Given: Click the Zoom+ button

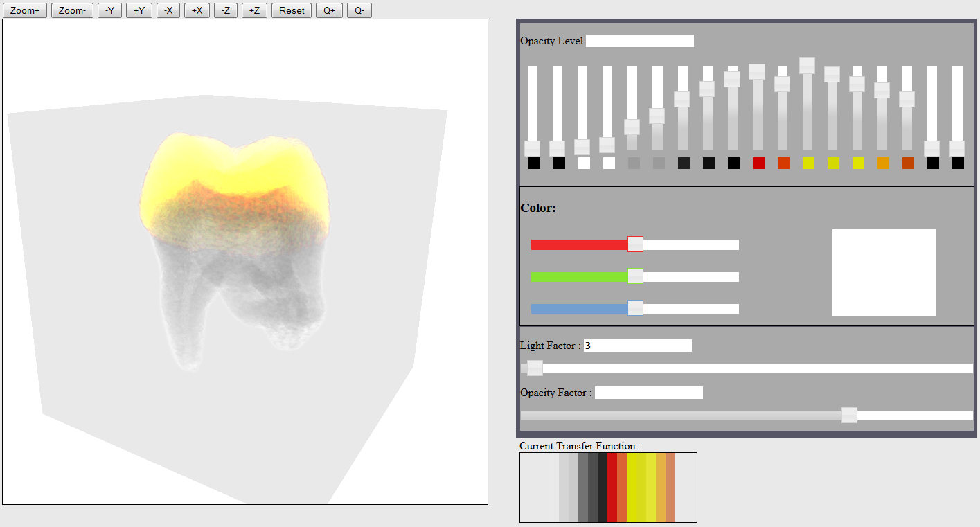Looking at the screenshot, I should click(25, 10).
